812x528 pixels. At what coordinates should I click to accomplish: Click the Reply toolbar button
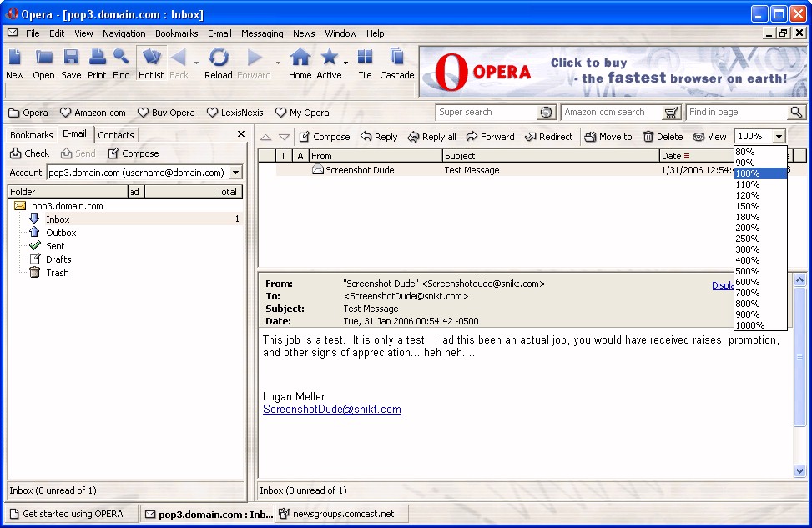coord(379,137)
